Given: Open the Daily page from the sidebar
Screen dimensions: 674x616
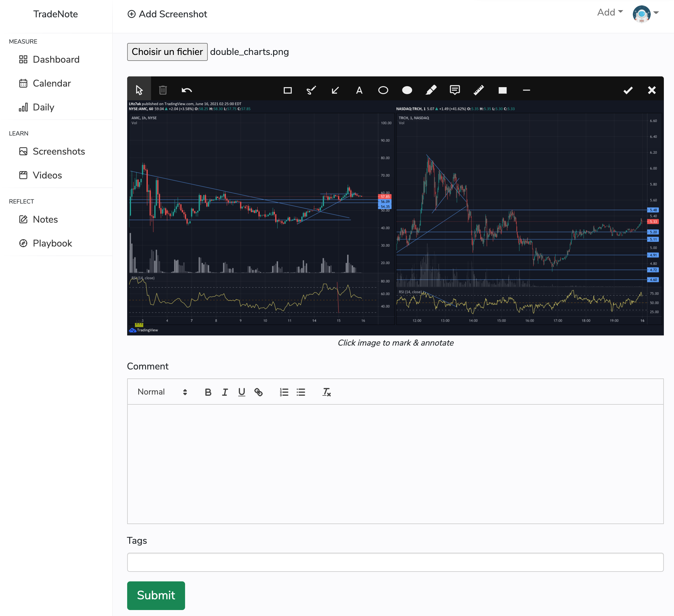Looking at the screenshot, I should tap(43, 107).
